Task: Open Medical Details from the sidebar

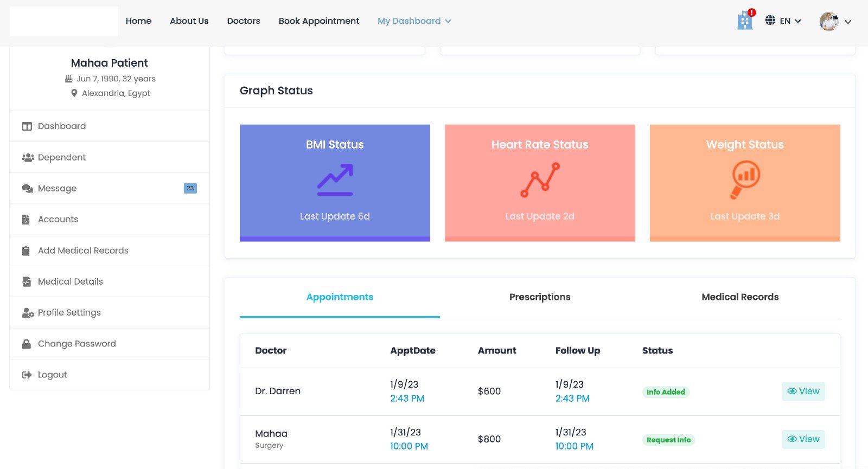Action: pyautogui.click(x=110, y=281)
